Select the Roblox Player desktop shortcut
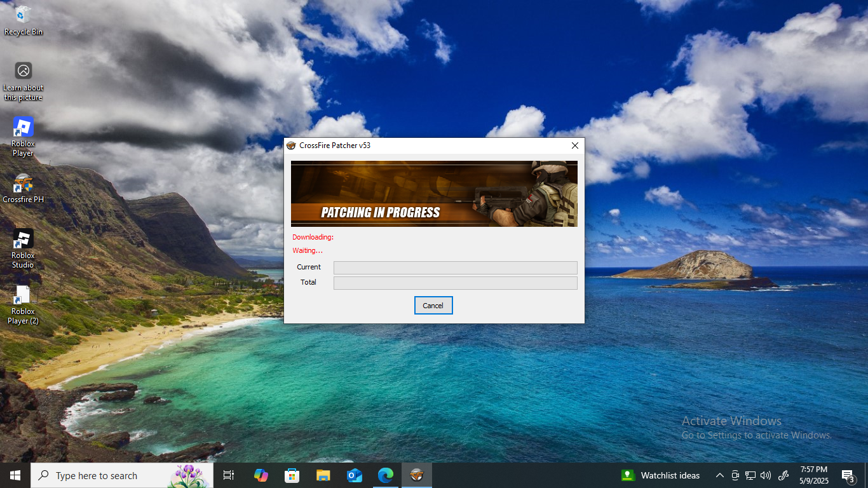 pyautogui.click(x=23, y=137)
